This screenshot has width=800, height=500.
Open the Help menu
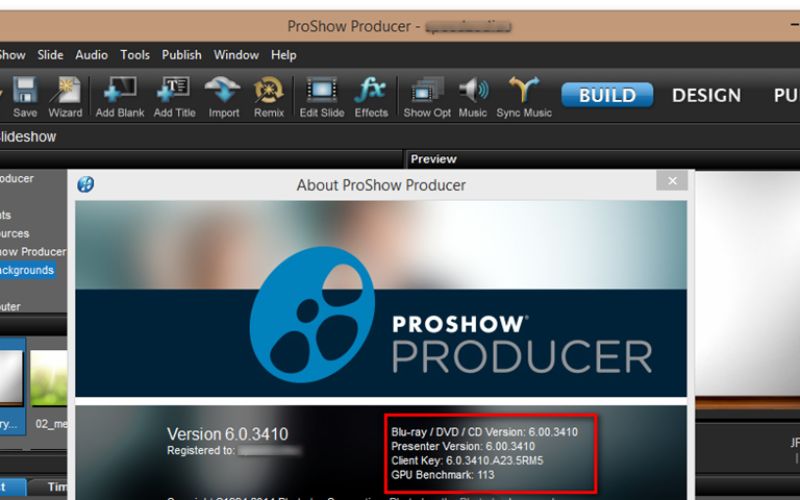(x=284, y=55)
